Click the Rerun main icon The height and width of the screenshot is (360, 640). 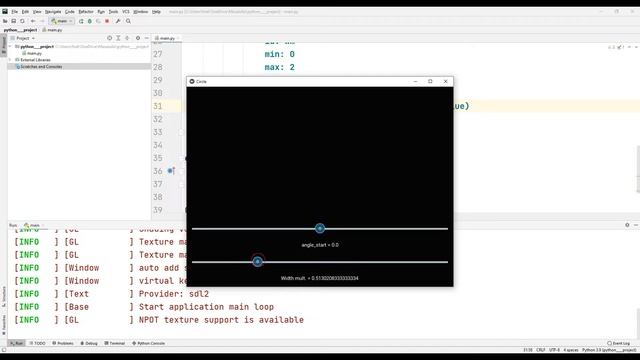[81, 21]
